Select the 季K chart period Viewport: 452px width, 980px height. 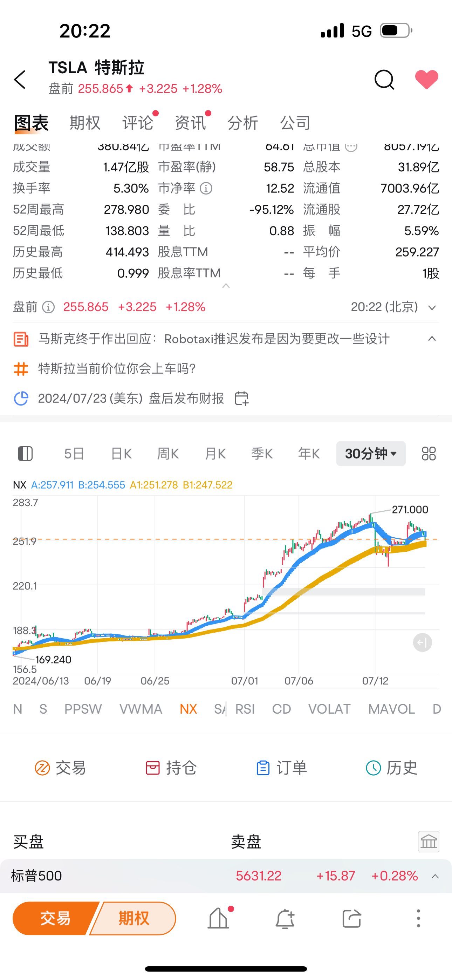[262, 454]
